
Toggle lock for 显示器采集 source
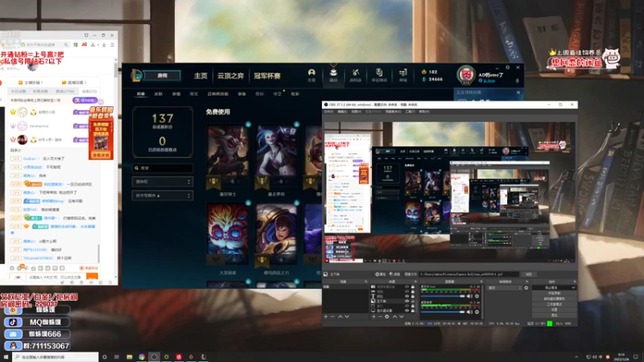pos(413,311)
